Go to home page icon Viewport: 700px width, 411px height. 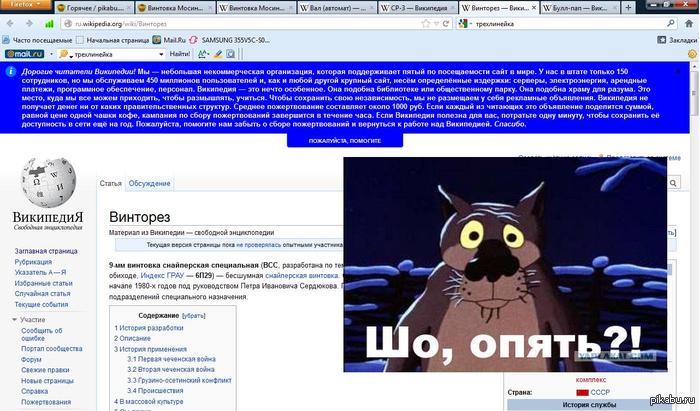tap(689, 24)
